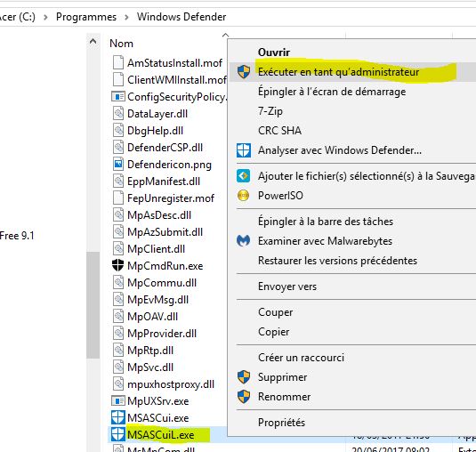
Task: Expand the chevron before Programmes in breadcrumb
Action: pos(45,17)
